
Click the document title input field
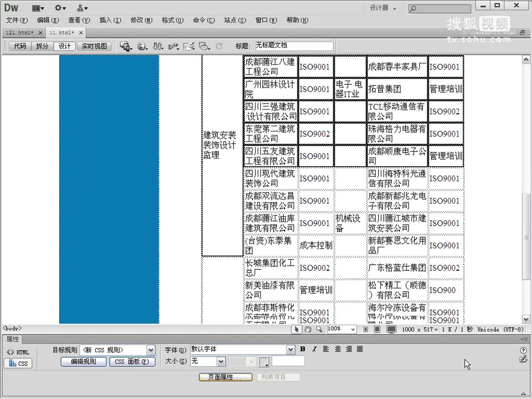coord(294,46)
